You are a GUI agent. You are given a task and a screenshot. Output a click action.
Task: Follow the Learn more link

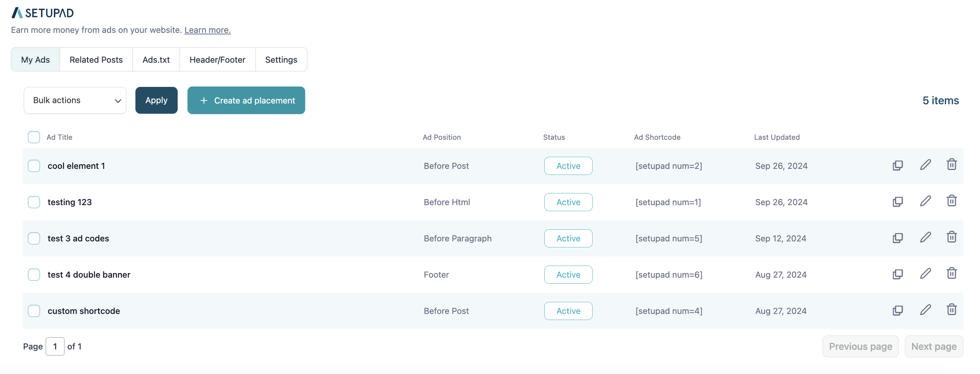tap(207, 30)
